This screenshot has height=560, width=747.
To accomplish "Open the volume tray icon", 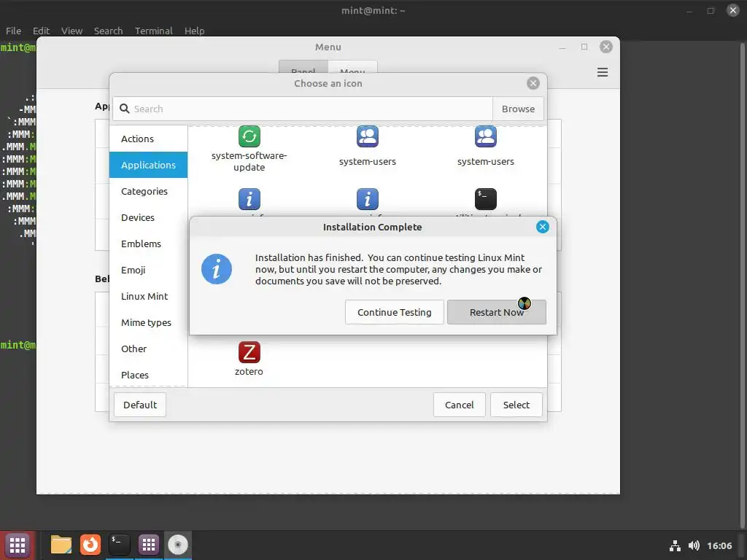I will (694, 545).
